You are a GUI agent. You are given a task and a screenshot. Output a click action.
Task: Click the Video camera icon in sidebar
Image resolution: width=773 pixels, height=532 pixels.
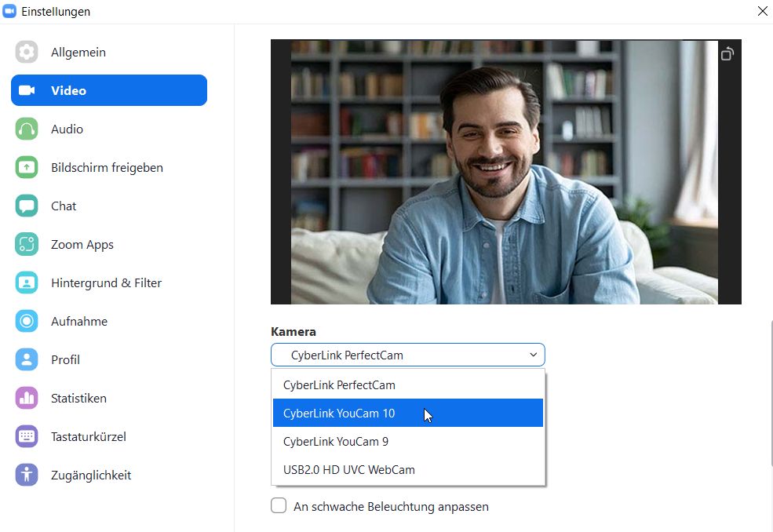[27, 90]
